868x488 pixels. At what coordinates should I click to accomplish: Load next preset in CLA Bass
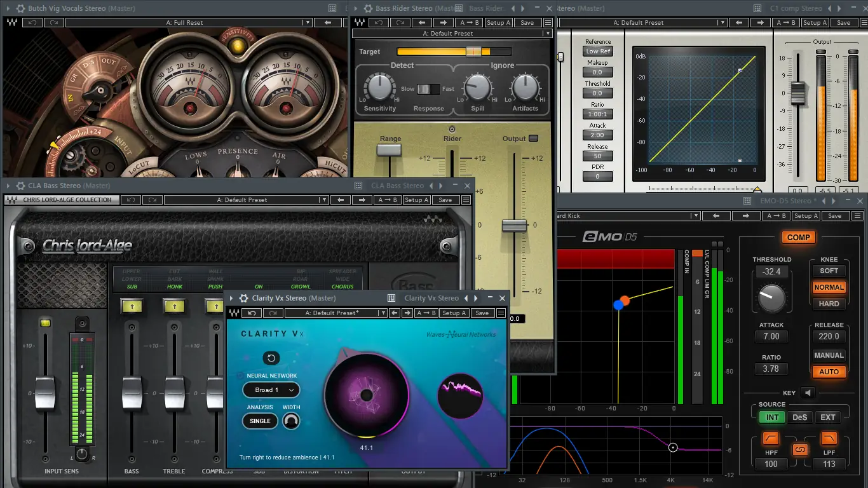pos(362,200)
